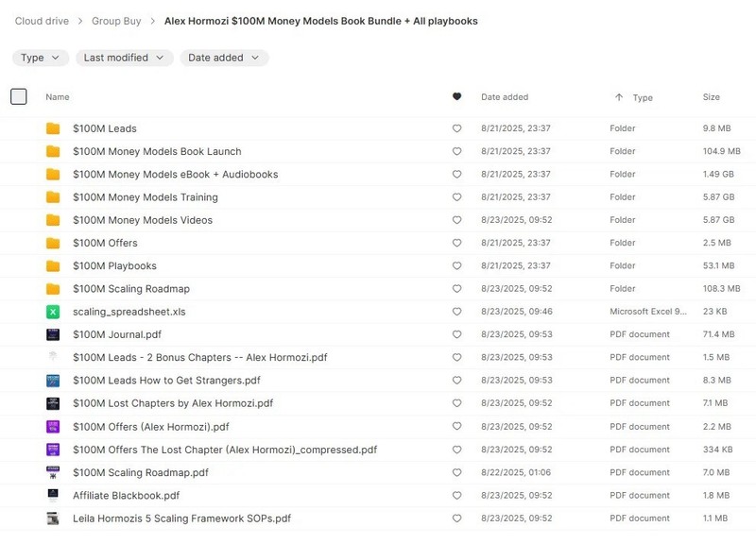Favorite the eBook + Audiobooks folder
The height and width of the screenshot is (544, 756).
(x=456, y=174)
